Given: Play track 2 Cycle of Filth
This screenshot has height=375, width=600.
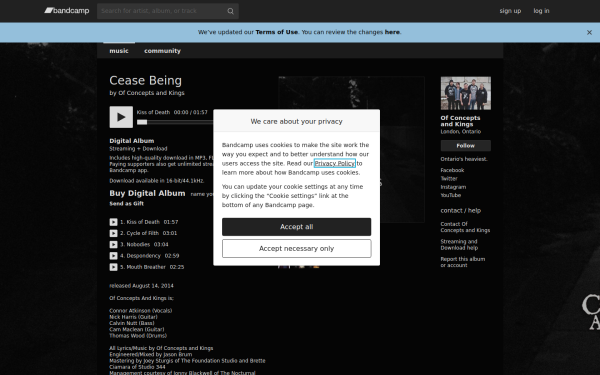Looking at the screenshot, I should (x=113, y=233).
